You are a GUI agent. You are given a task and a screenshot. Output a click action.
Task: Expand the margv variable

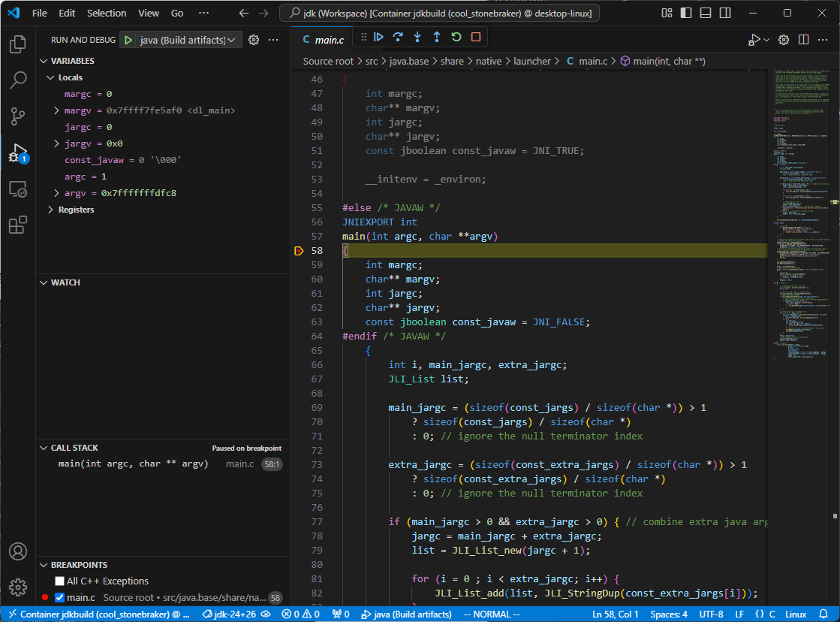[x=55, y=110]
